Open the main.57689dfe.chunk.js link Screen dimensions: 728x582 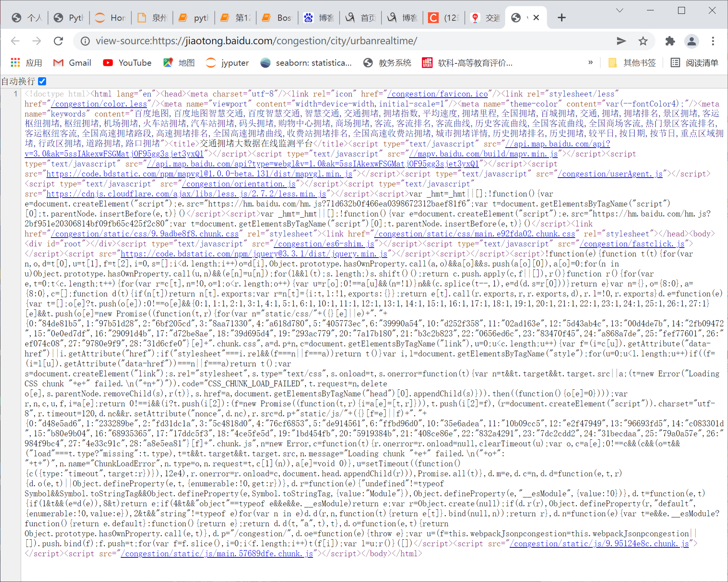tap(217, 554)
